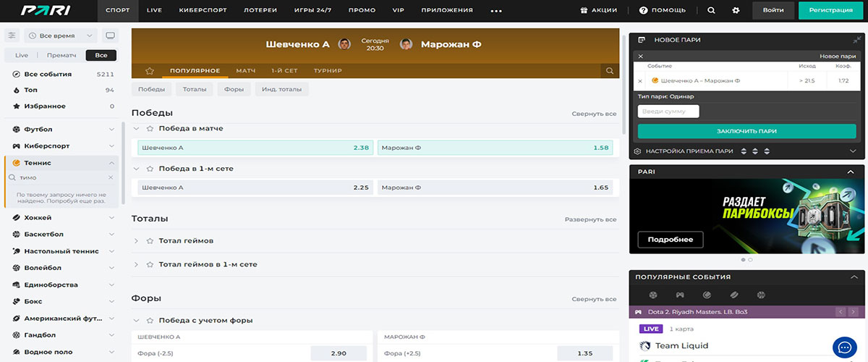This screenshot has height=362, width=868.
Task: Click the monitor icon beside the time filter
Action: pos(110,35)
